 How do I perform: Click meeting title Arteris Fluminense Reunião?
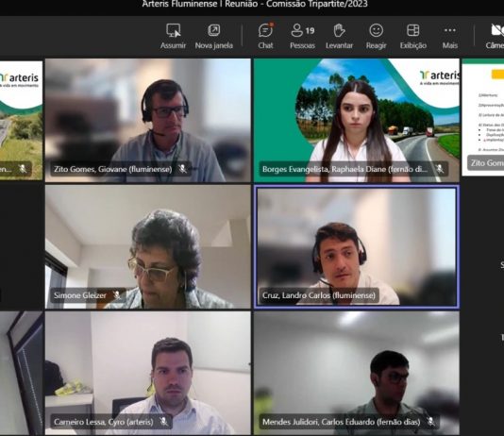tap(255, 4)
